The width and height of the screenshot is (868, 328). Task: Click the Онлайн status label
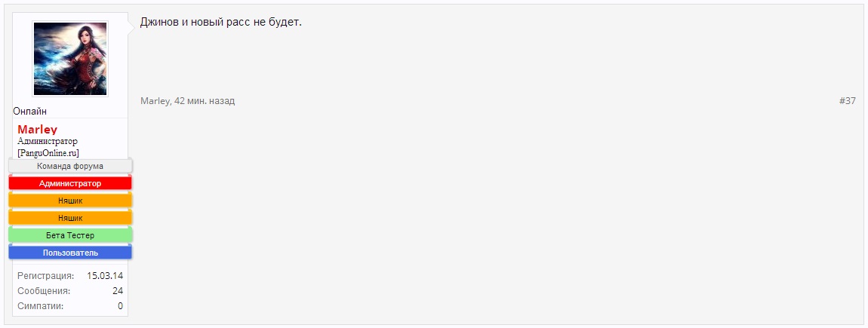pos(30,111)
